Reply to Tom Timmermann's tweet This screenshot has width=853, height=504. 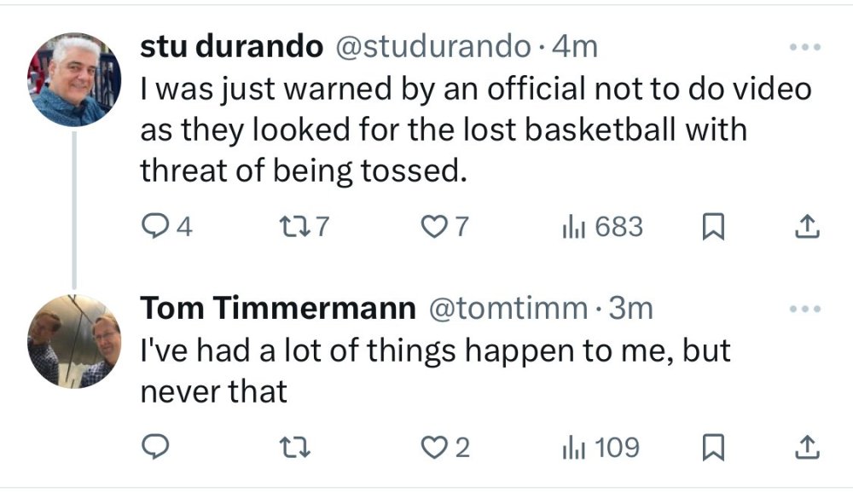[x=155, y=446]
